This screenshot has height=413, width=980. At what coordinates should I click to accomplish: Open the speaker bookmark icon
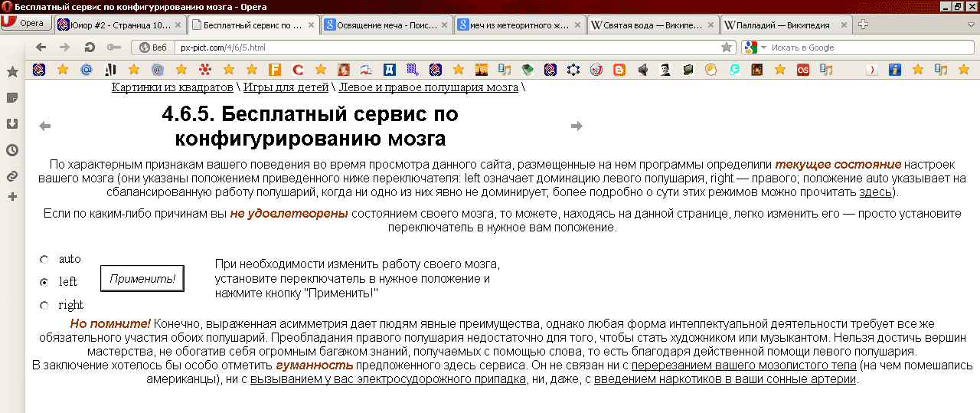[643, 70]
